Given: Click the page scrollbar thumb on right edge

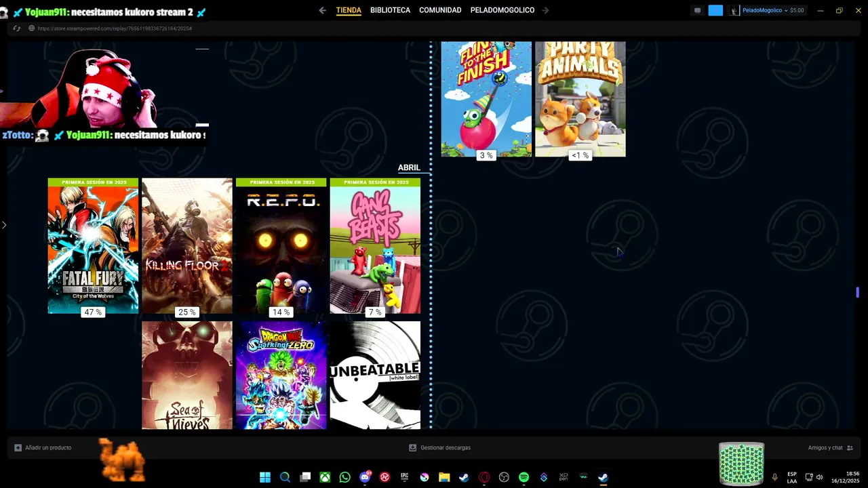Looking at the screenshot, I should [858, 292].
